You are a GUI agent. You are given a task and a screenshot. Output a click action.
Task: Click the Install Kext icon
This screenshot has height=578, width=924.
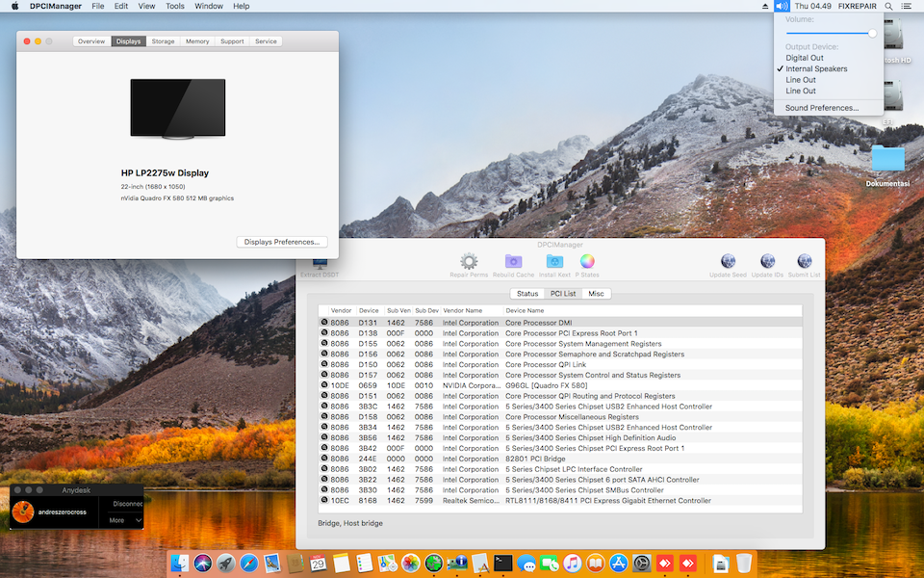553,262
